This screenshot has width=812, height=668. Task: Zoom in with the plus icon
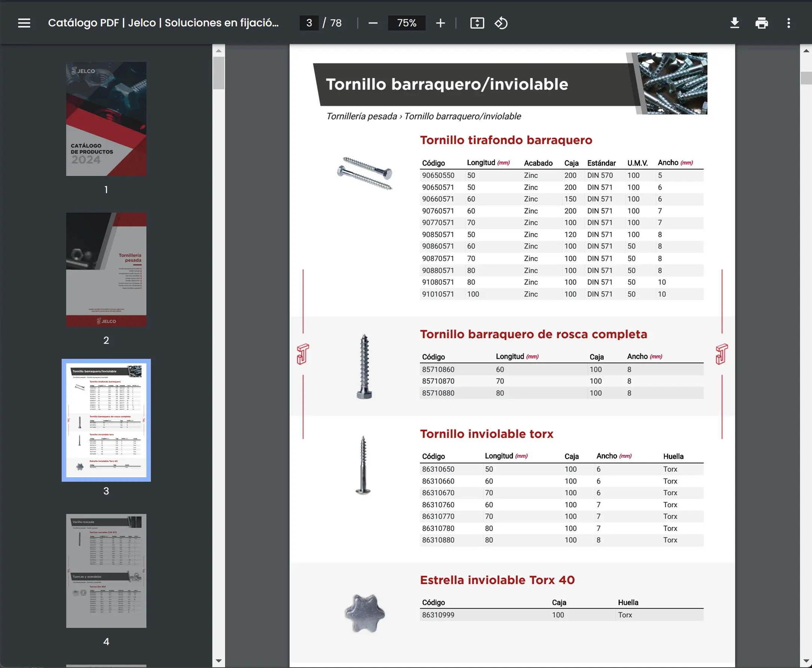point(440,23)
